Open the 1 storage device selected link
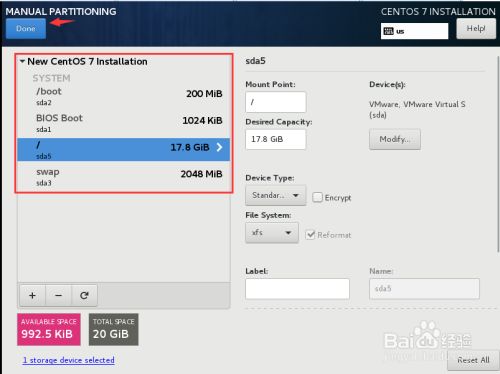500x374 pixels. coord(69,360)
